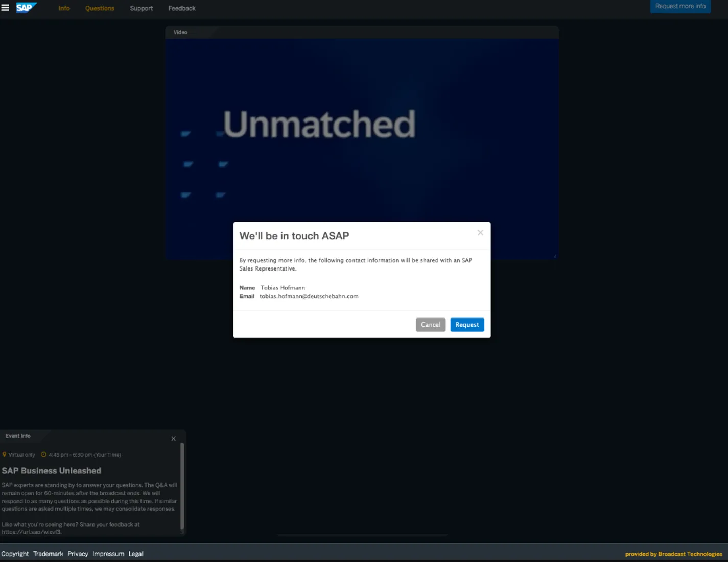View the Privacy footer link
This screenshot has width=728, height=562.
click(x=78, y=554)
